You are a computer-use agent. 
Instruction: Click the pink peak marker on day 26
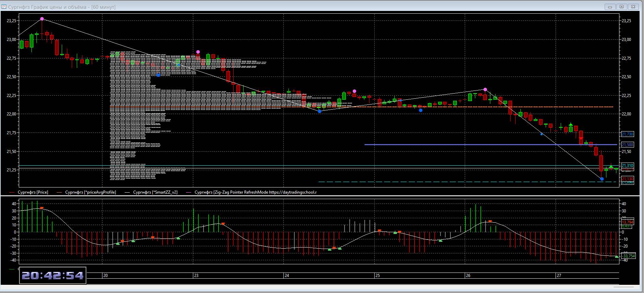[485, 89]
